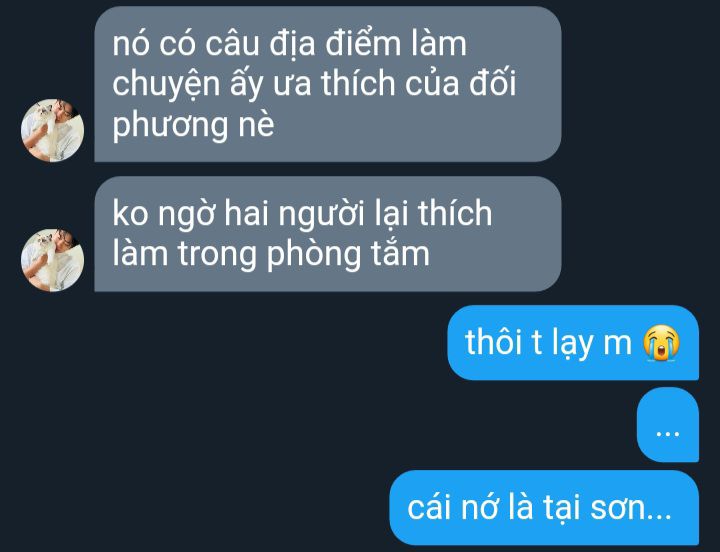Click the word 'thôi' in the blue bubble
The width and height of the screenshot is (720, 552).
coord(494,343)
